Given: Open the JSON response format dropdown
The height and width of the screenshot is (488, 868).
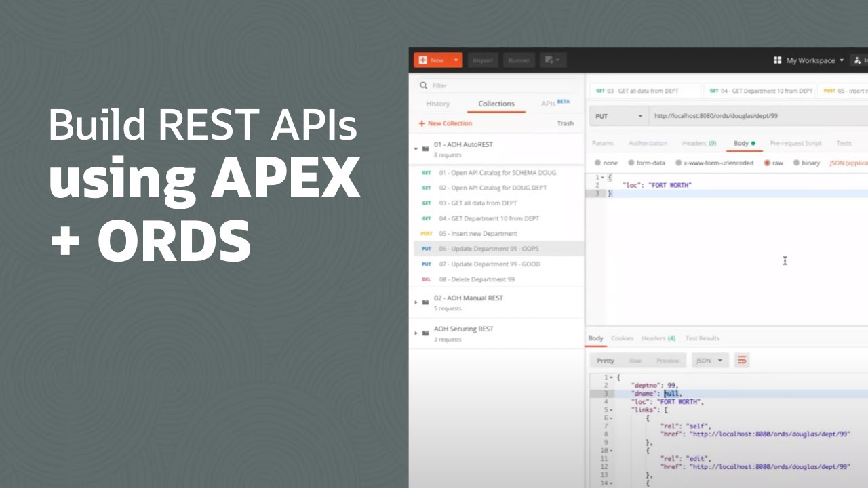Looking at the screenshot, I should (710, 361).
